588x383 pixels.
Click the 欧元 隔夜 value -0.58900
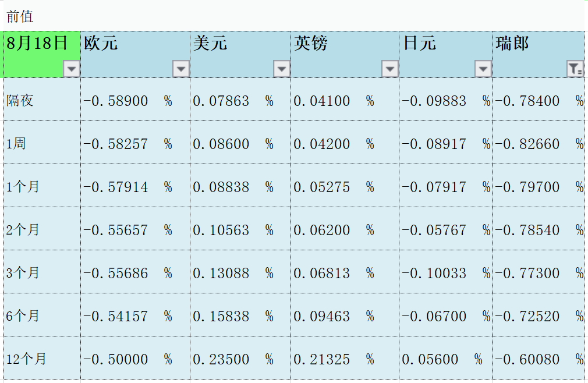tap(116, 101)
